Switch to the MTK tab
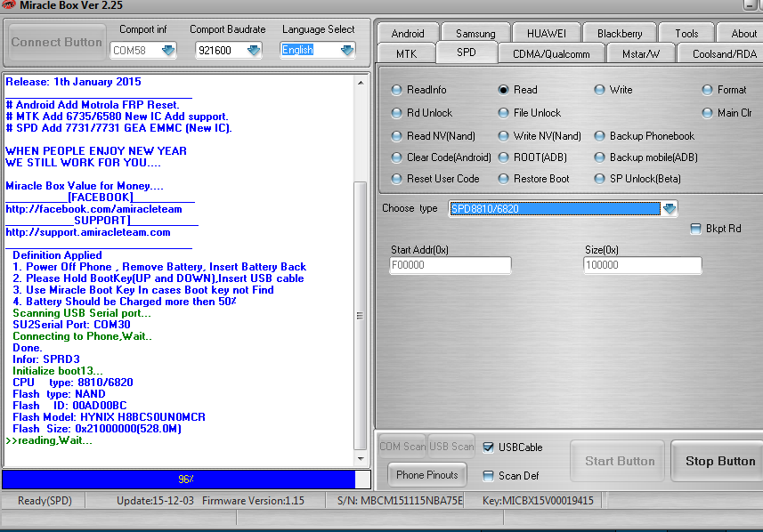Image resolution: width=763 pixels, height=532 pixels. [406, 53]
